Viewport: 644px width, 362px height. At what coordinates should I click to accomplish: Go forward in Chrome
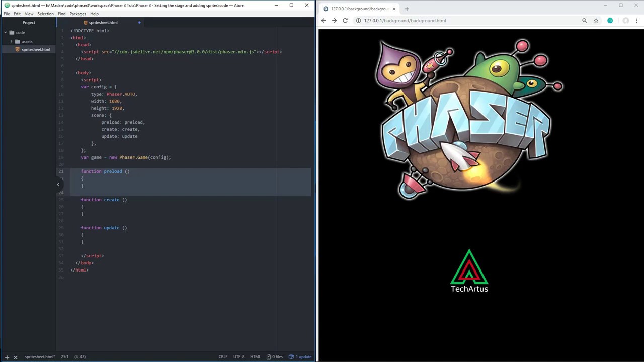coord(334,21)
